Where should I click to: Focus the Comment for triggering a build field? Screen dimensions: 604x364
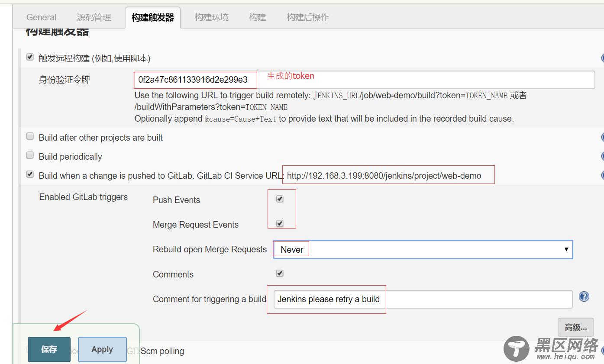pyautogui.click(x=423, y=299)
